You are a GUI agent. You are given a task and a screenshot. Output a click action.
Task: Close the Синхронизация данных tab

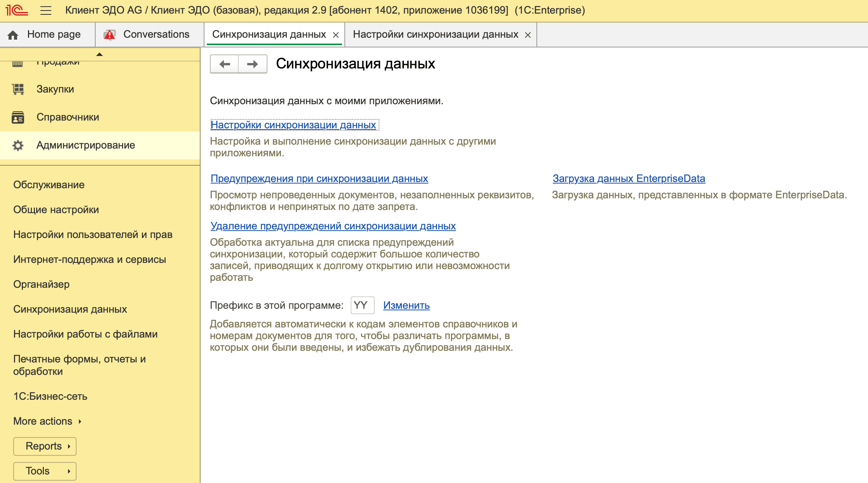click(336, 34)
